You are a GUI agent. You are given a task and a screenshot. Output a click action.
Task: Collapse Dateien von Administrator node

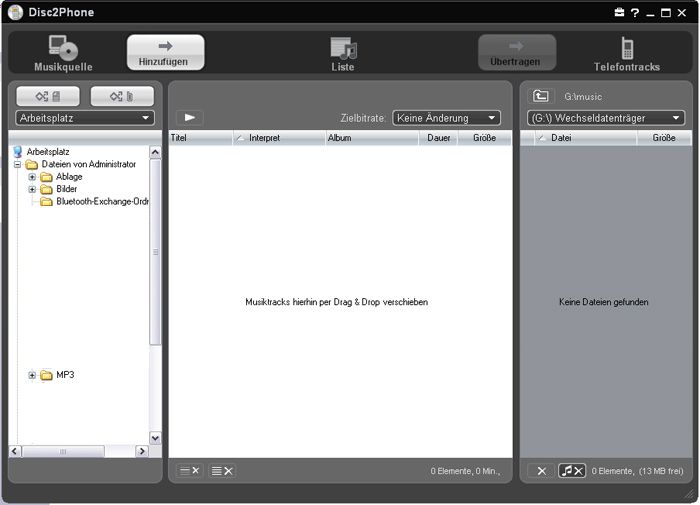tap(17, 164)
